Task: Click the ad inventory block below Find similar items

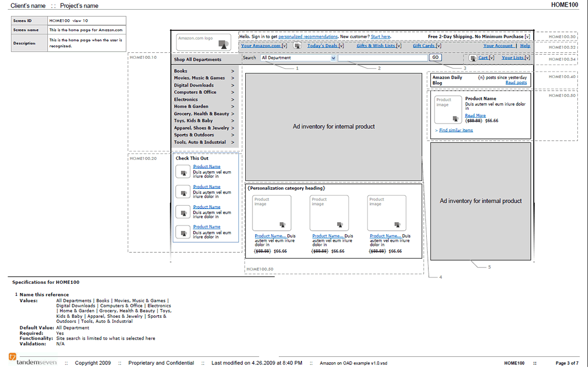Action: (x=481, y=201)
